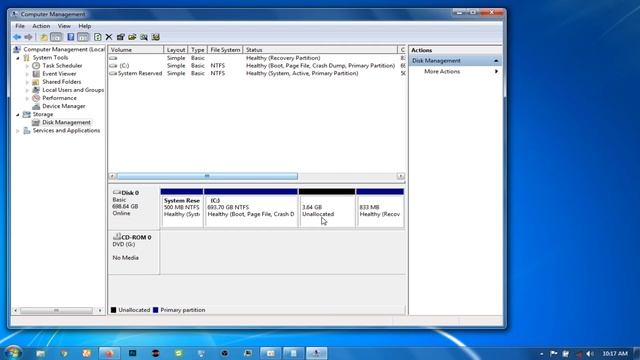Select Event Viewer in the tree
This screenshot has height=360, width=640.
(x=59, y=74)
